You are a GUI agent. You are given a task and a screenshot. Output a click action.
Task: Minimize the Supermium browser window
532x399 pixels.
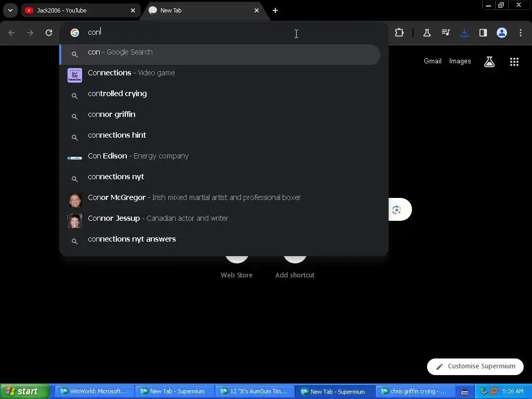click(x=488, y=5)
